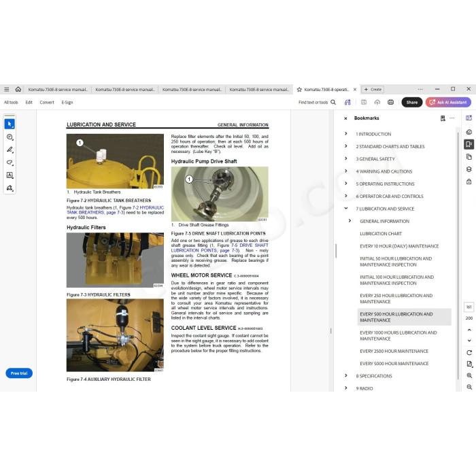Open the E-Sign menu

pos(67,102)
